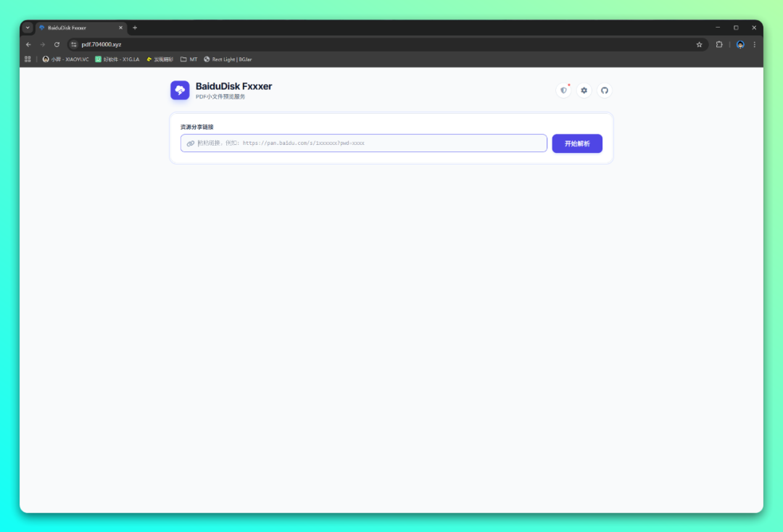Open the Rect Light | BGJar bookmark

pos(228,59)
